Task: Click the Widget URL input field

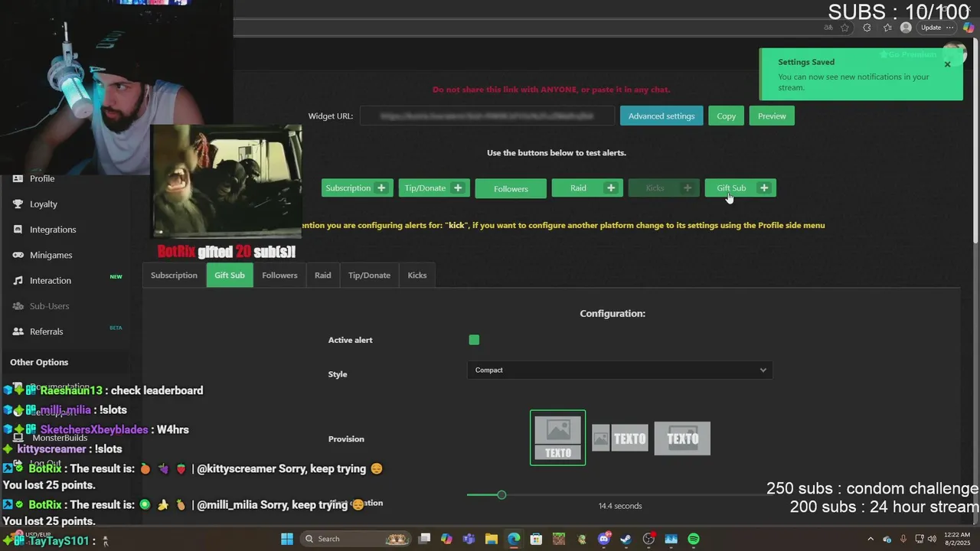Action: [487, 116]
